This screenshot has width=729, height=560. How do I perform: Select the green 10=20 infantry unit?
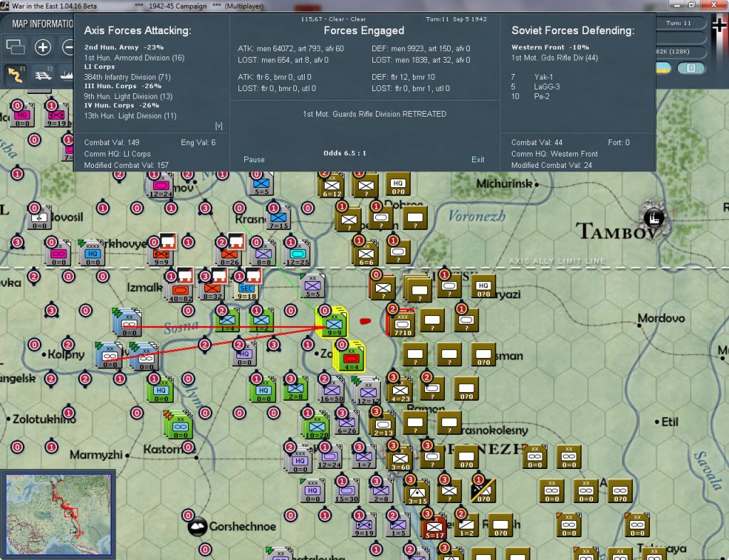pyautogui.click(x=317, y=427)
